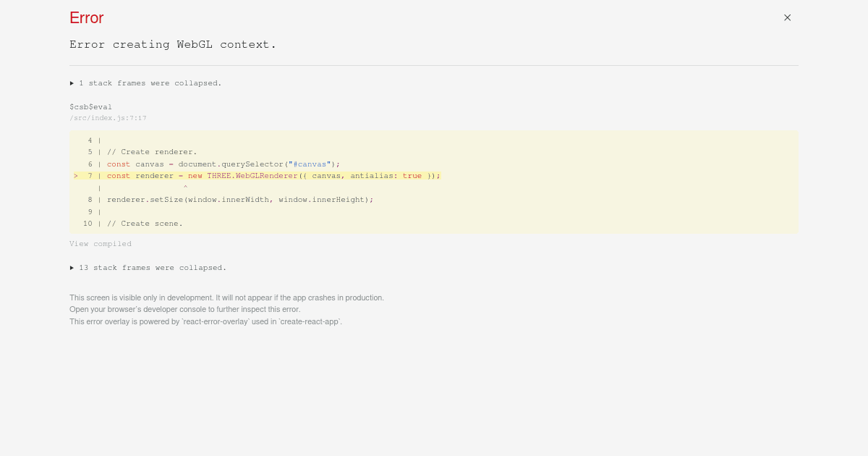Click the Create scene comment line
Screen dimensions: 868x456
[145, 224]
